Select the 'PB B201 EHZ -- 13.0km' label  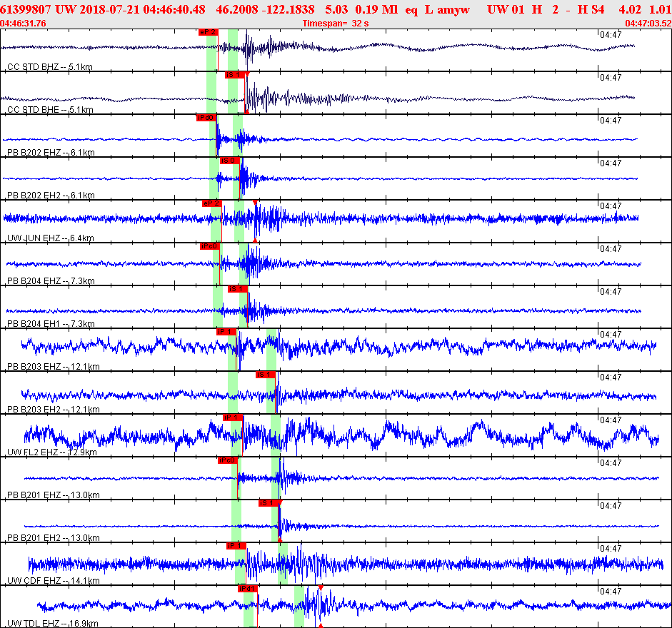tap(54, 495)
